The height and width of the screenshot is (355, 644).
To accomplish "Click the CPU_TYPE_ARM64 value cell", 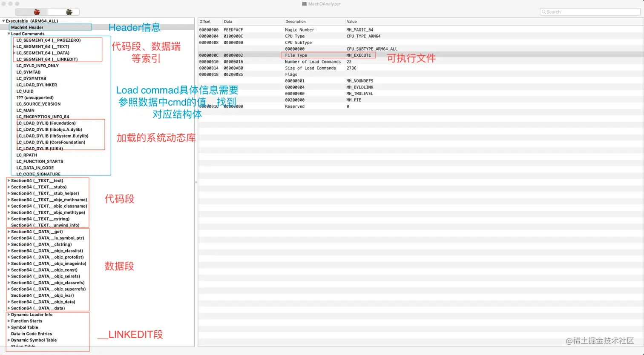I will coord(363,36).
